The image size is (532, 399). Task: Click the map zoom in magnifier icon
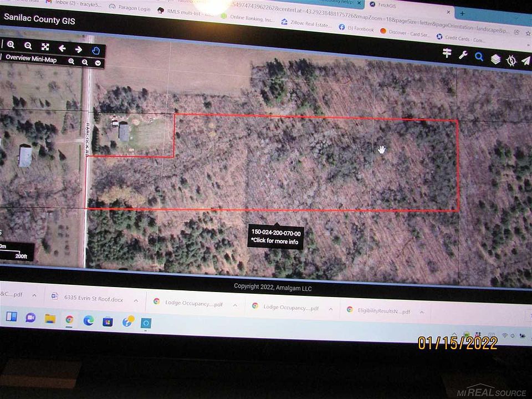click(11, 44)
